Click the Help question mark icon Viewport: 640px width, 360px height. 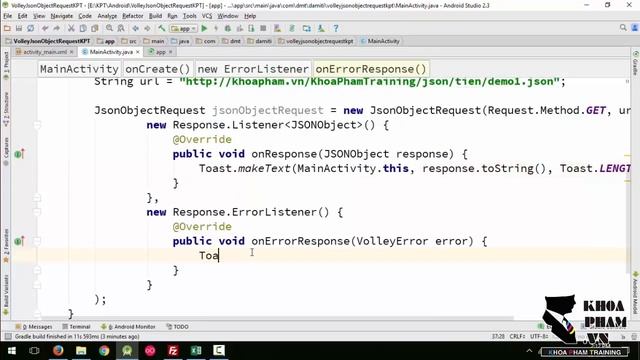pos(336,28)
